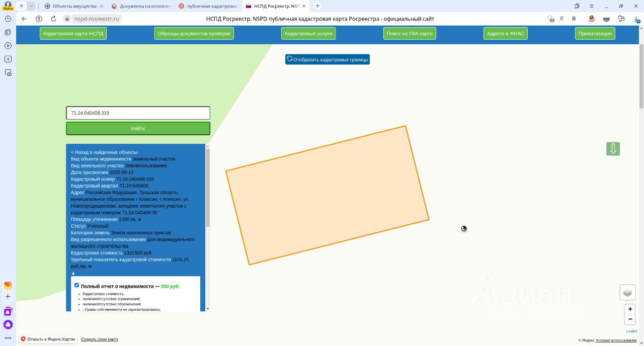Viewport: 644px width, 346px height.
Task: Select the orange land parcel polygon
Action: click(327, 195)
